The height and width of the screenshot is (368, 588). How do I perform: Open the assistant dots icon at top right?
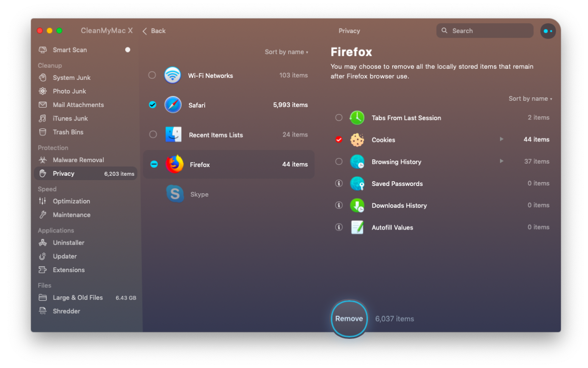548,31
